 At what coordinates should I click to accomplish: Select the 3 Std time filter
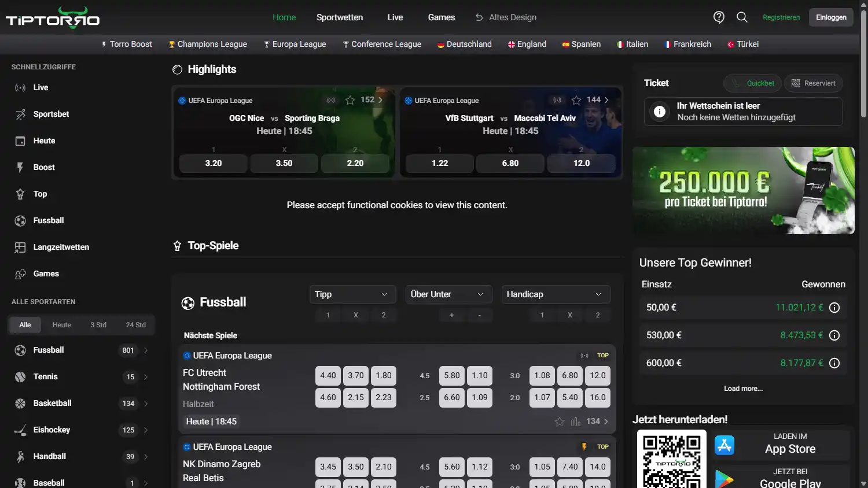[98, 325]
